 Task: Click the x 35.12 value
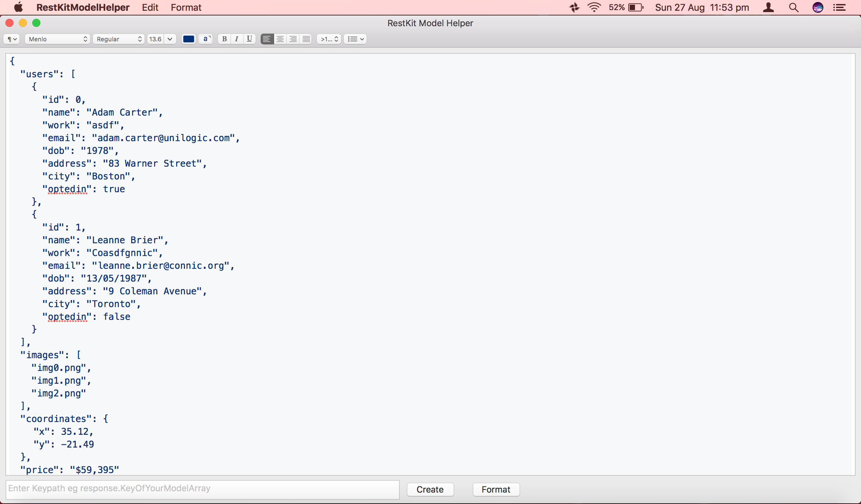[x=75, y=432]
